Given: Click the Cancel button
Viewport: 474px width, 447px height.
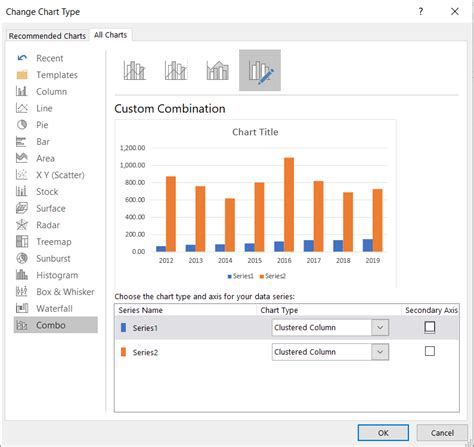Looking at the screenshot, I should [442, 433].
